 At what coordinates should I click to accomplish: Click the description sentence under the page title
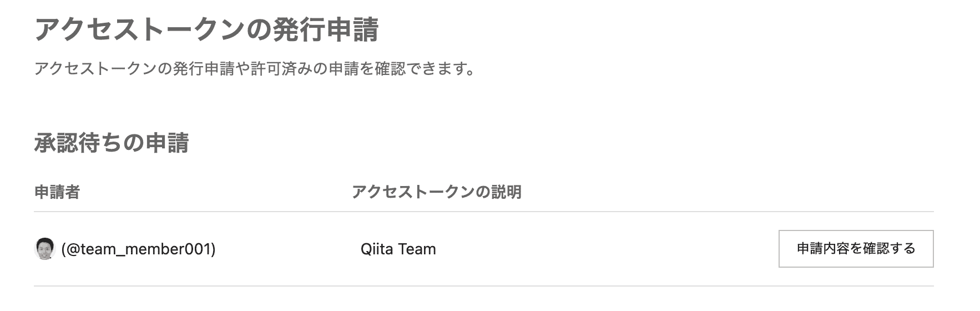(x=254, y=69)
